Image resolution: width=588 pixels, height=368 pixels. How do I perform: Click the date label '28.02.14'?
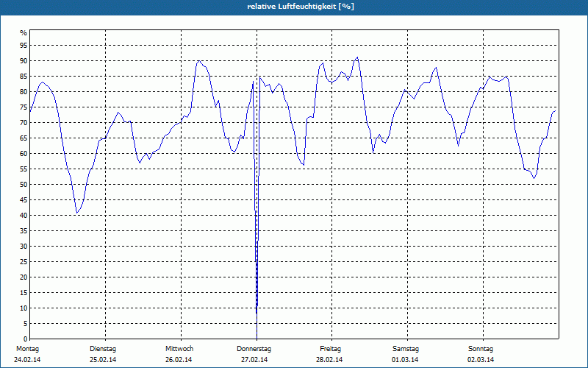329,360
